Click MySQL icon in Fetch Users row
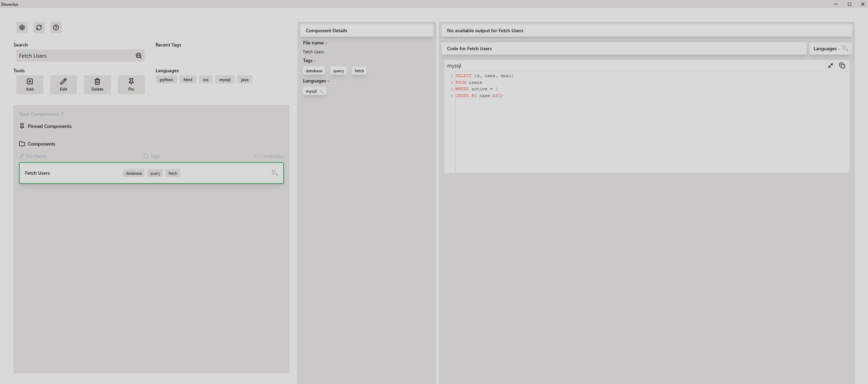This screenshot has width=868, height=384. 274,173
